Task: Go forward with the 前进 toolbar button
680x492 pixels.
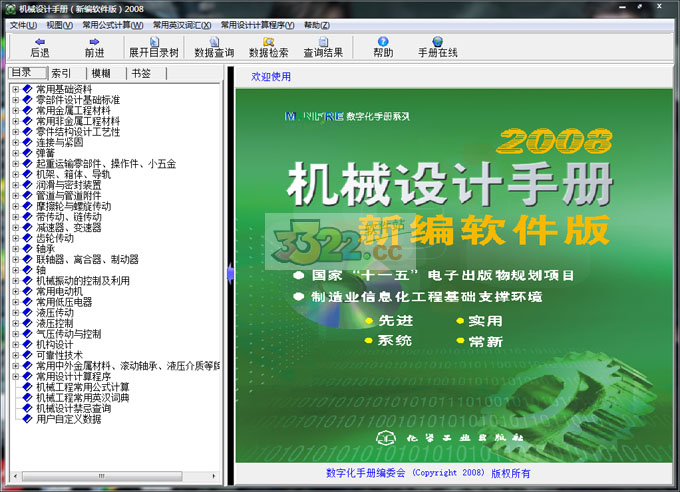Action: pos(94,47)
